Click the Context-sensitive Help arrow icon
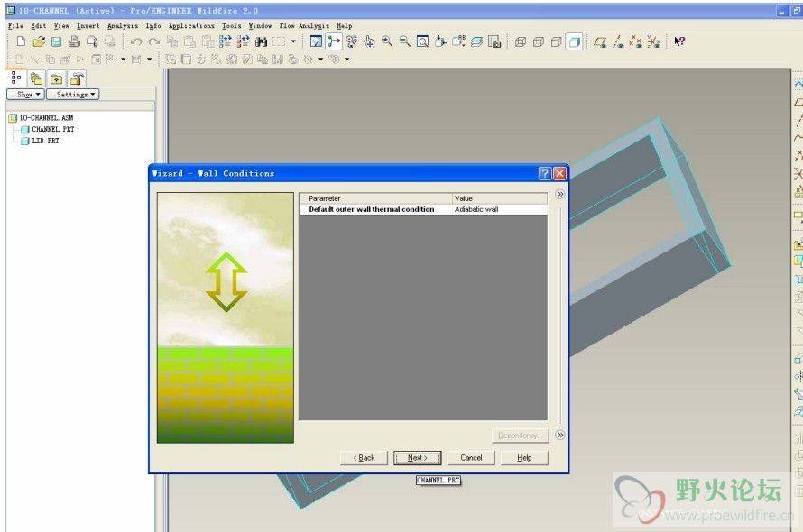 tap(679, 41)
